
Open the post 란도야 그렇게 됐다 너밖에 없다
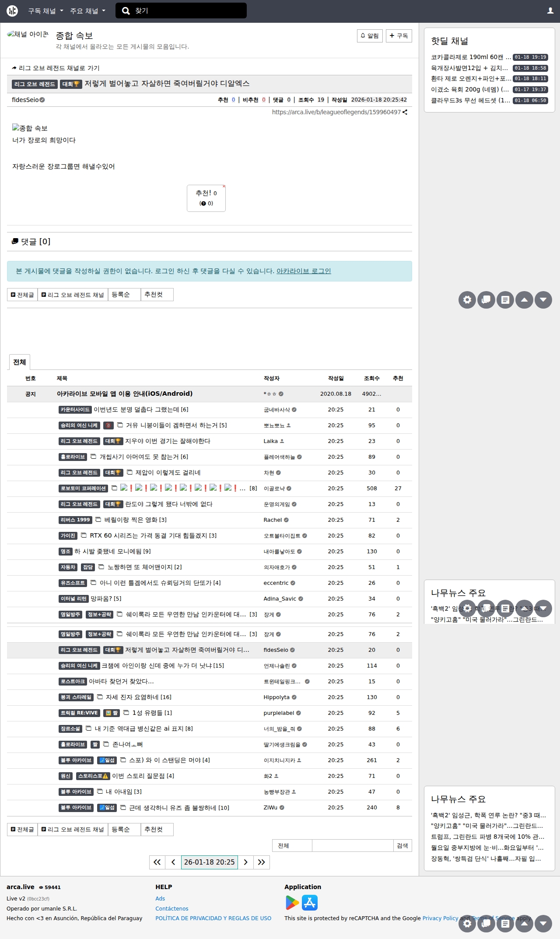169,504
